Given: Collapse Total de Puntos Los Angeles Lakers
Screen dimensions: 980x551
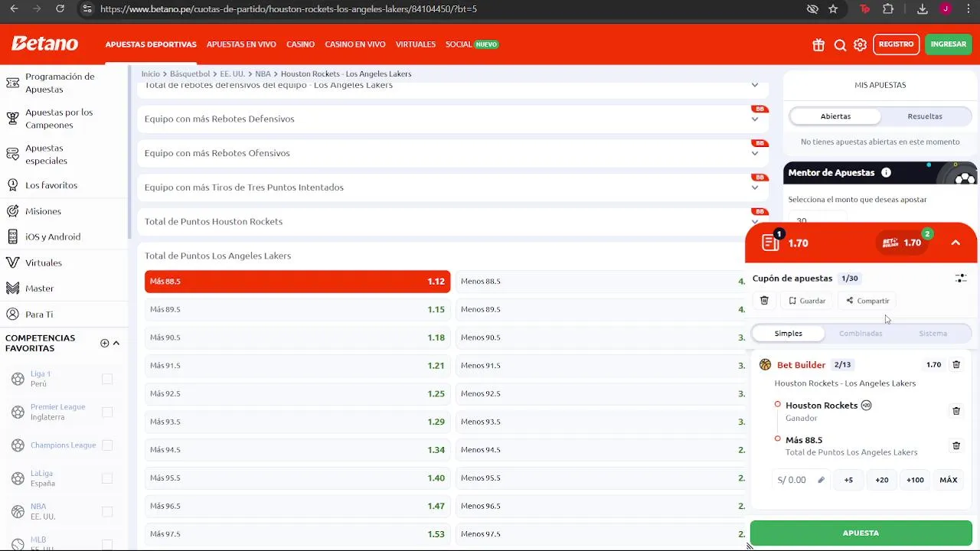Looking at the screenshot, I should [441, 256].
